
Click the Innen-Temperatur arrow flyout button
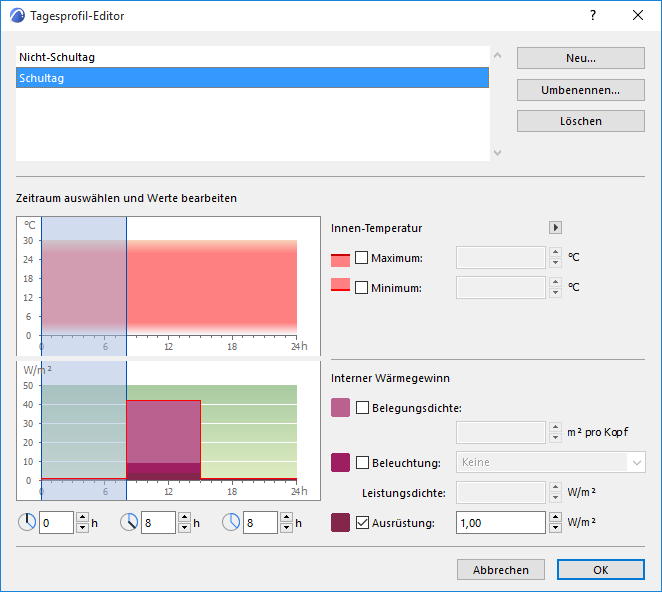555,228
